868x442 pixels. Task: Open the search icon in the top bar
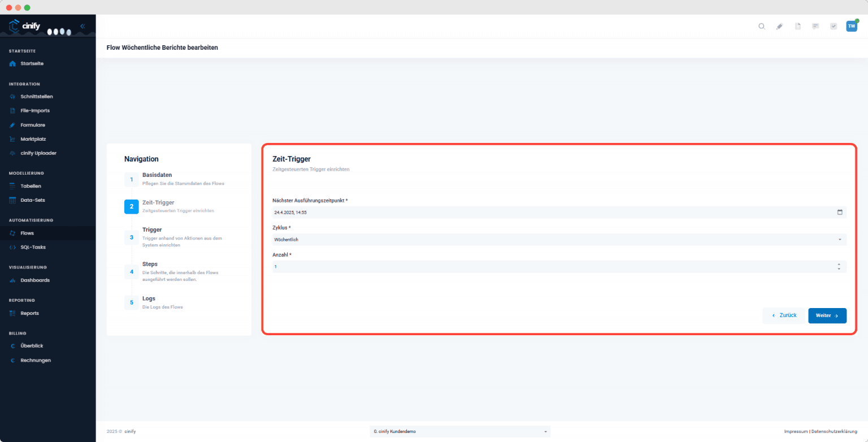click(x=762, y=26)
